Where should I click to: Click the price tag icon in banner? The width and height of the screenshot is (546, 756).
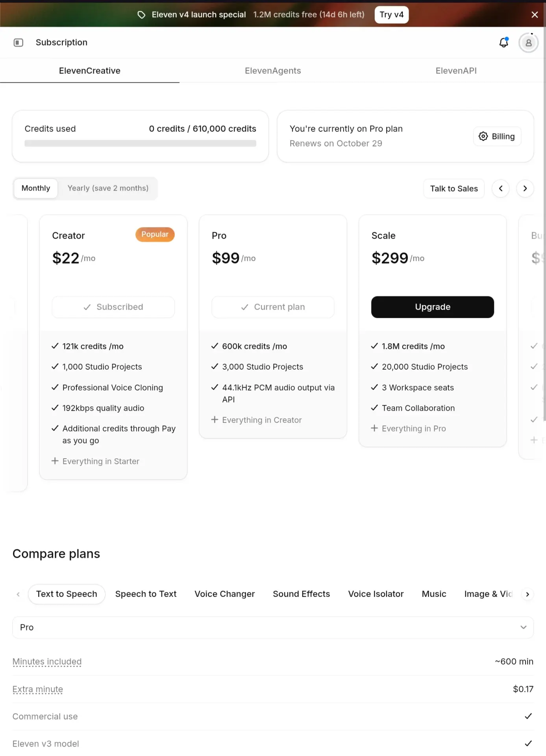(141, 15)
